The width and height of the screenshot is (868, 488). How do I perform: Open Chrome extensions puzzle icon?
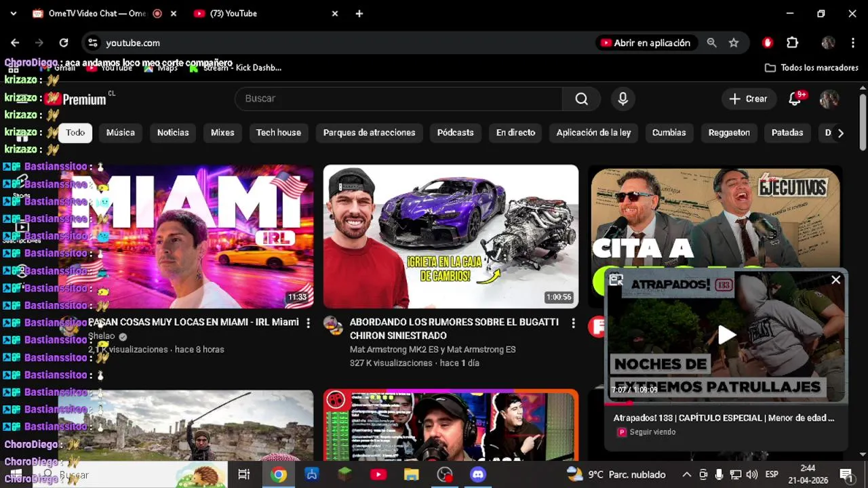coord(792,43)
